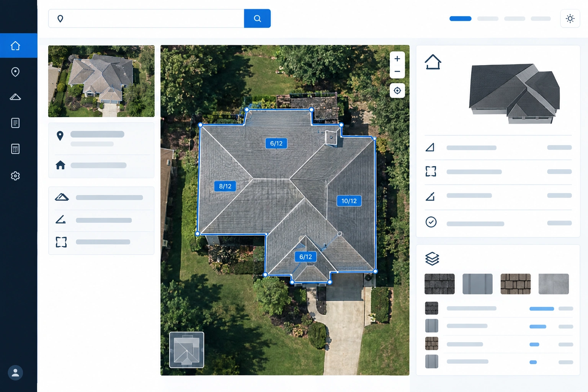Open the roof measurement sidebar icon
Screen dimensions: 588x392
[x=15, y=97]
